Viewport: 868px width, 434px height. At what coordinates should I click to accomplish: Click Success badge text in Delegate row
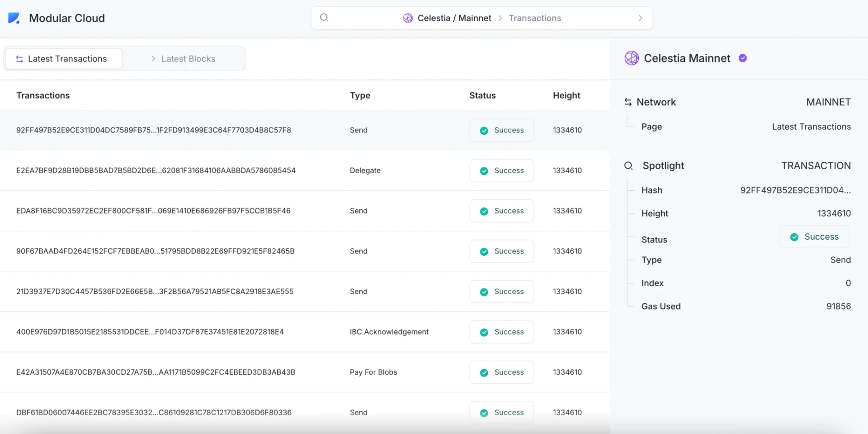[x=509, y=170]
